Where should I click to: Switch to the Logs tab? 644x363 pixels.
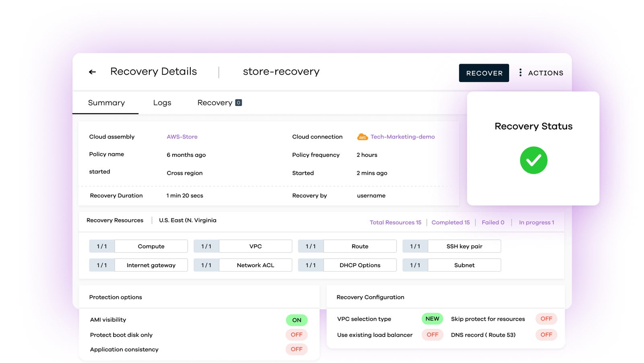[162, 103]
